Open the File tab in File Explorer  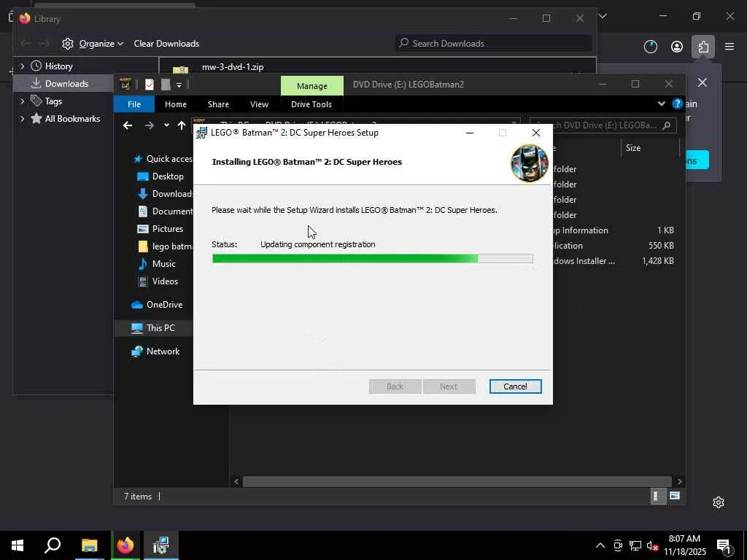tap(134, 104)
